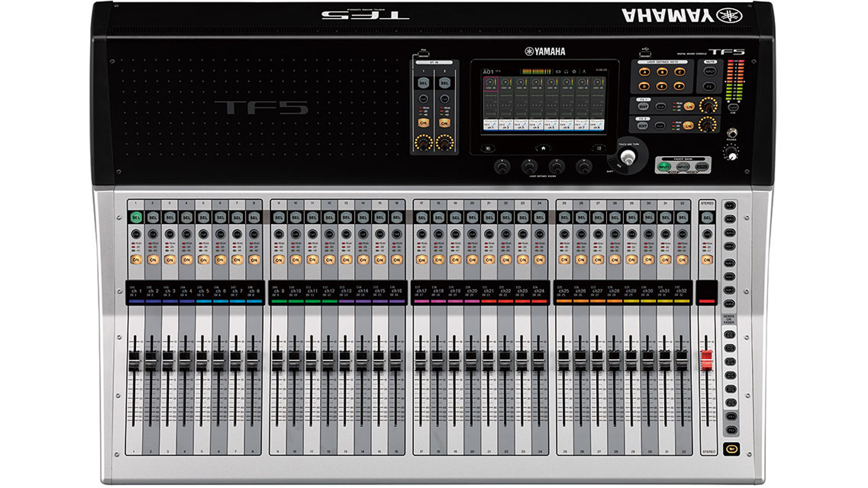Tap the Menu key right of Home
The width and height of the screenshot is (868, 488).
[x=599, y=148]
